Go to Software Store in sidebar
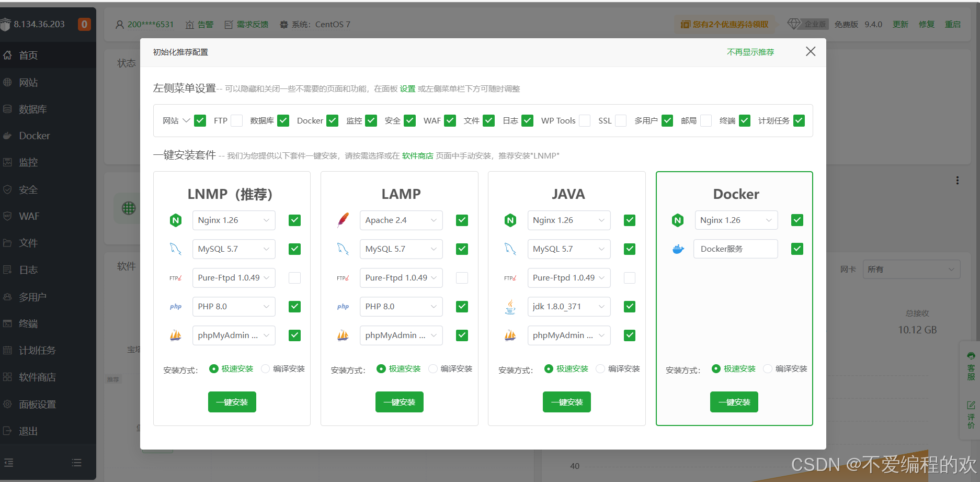 tap(48, 377)
